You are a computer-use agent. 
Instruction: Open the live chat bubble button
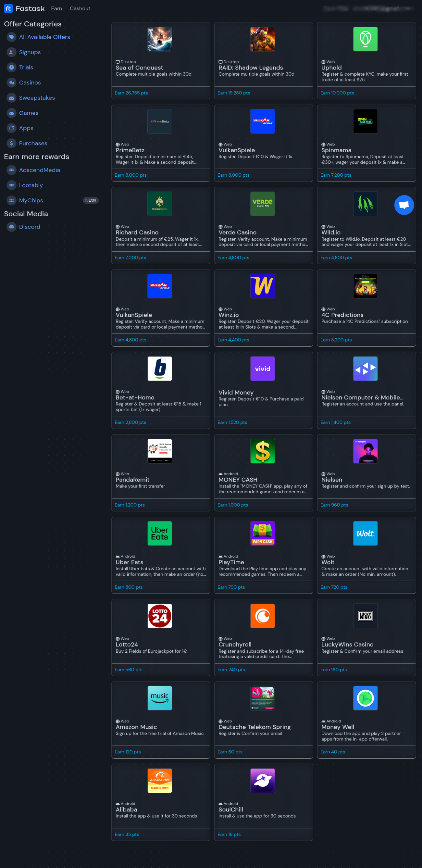404,205
